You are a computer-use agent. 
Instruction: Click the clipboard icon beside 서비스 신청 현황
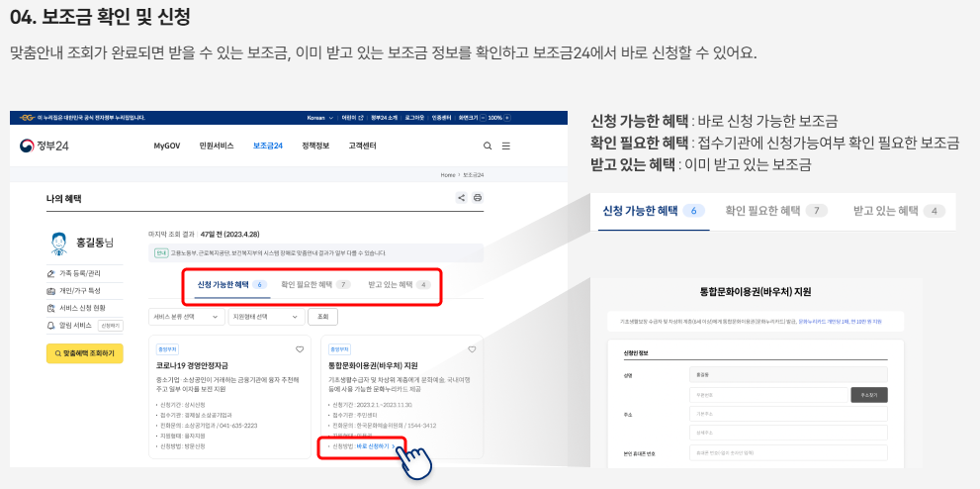pyautogui.click(x=51, y=308)
